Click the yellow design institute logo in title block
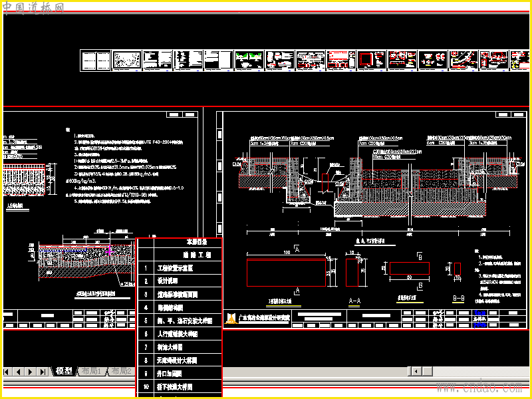This screenshot has height=399, width=532. (x=231, y=319)
